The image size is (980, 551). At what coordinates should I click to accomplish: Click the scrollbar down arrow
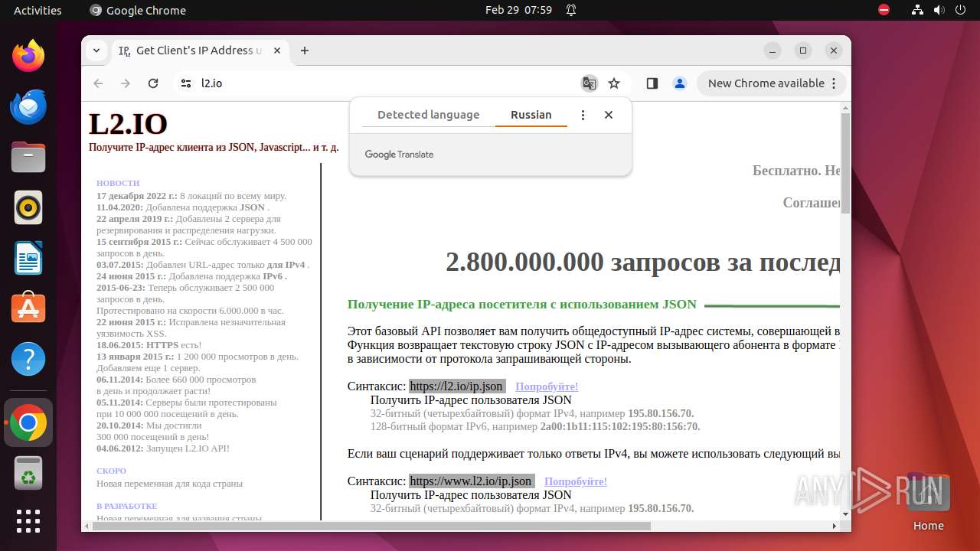coord(845,514)
